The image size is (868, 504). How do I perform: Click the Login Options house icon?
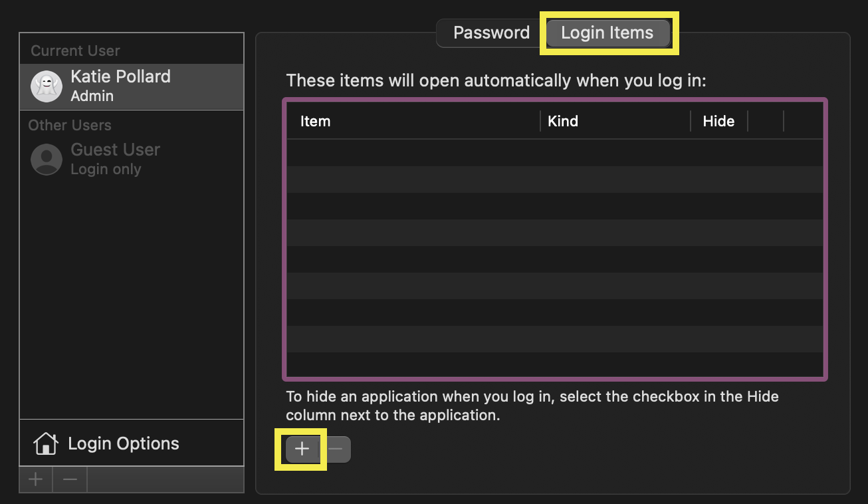click(x=45, y=443)
